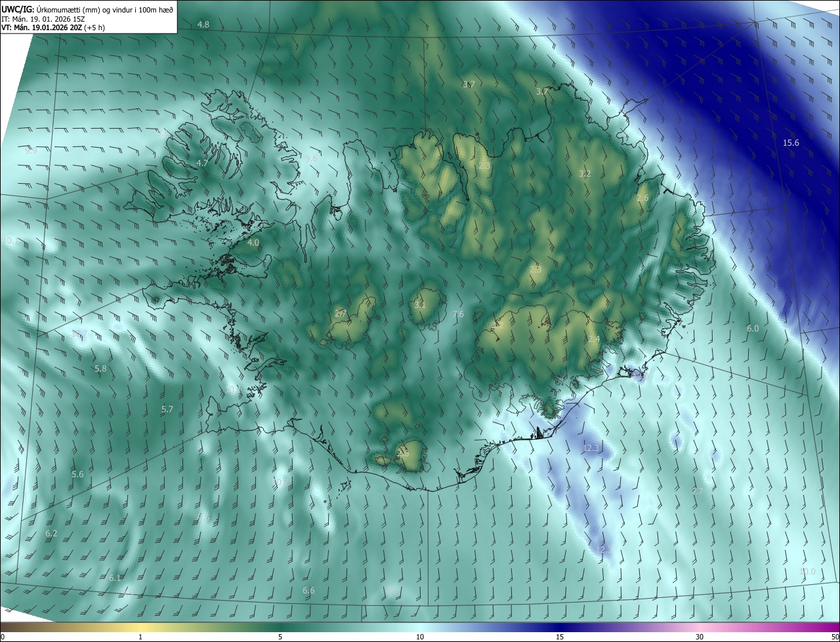Click the 4.0 value label on the map
Screen dimensions: 840x642
tap(253, 243)
